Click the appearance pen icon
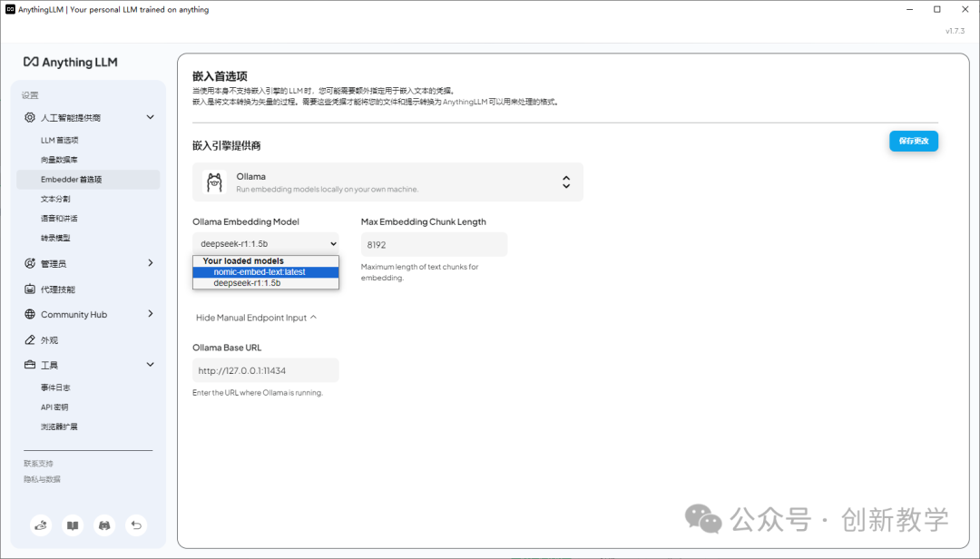 click(x=29, y=339)
